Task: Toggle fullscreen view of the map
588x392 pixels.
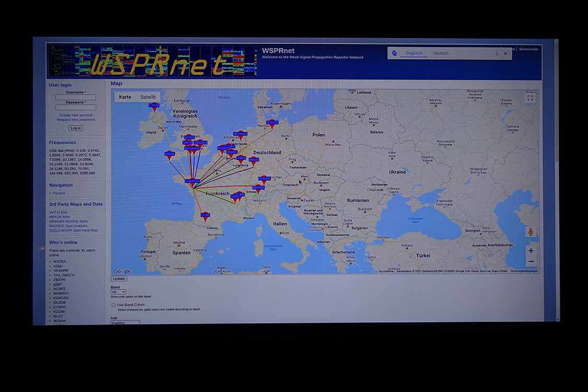Action: 530,98
